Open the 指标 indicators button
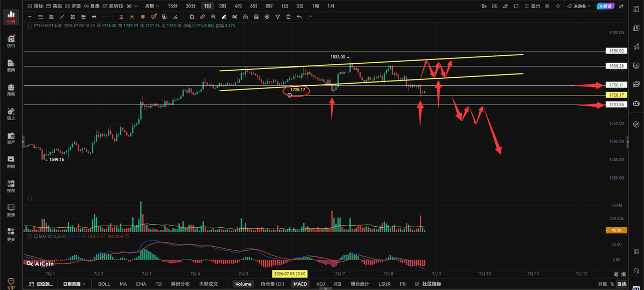Image resolution: width=644 pixels, height=290 pixels. click(35, 6)
